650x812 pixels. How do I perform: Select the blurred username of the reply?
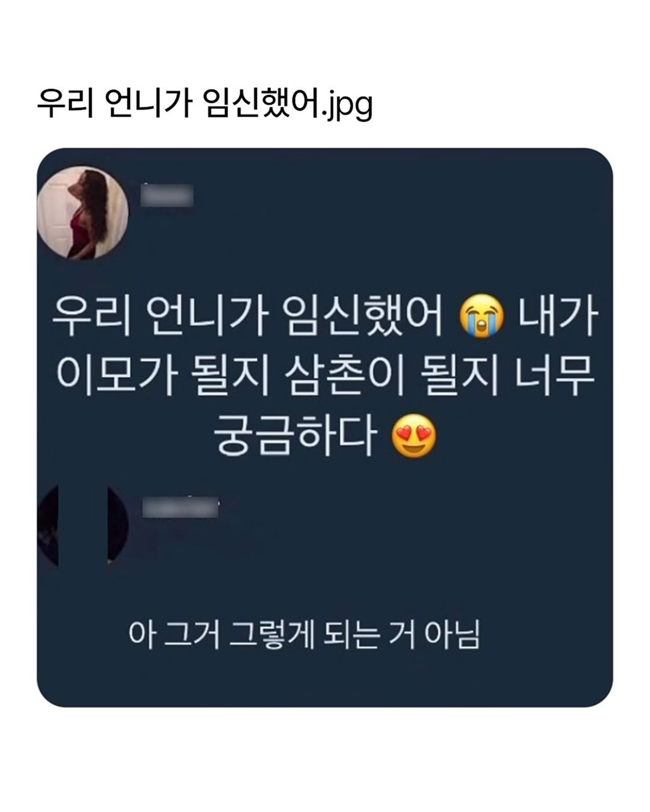pos(180,508)
